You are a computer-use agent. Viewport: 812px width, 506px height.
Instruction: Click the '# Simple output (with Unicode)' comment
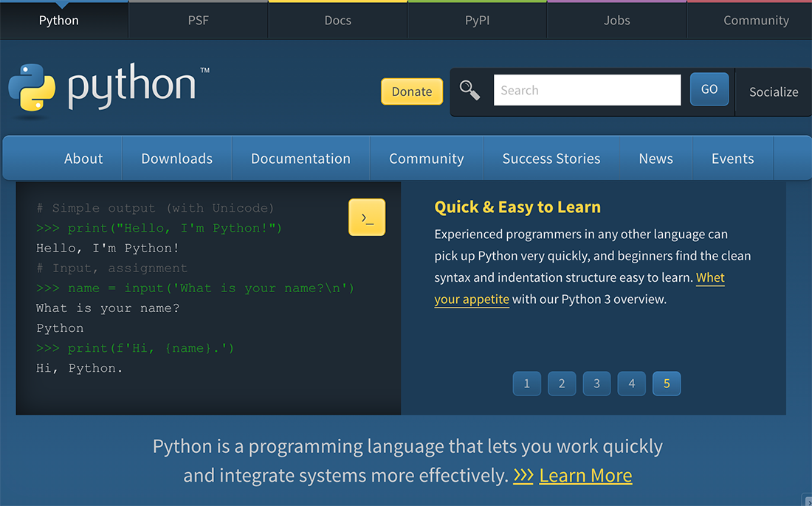pos(155,208)
